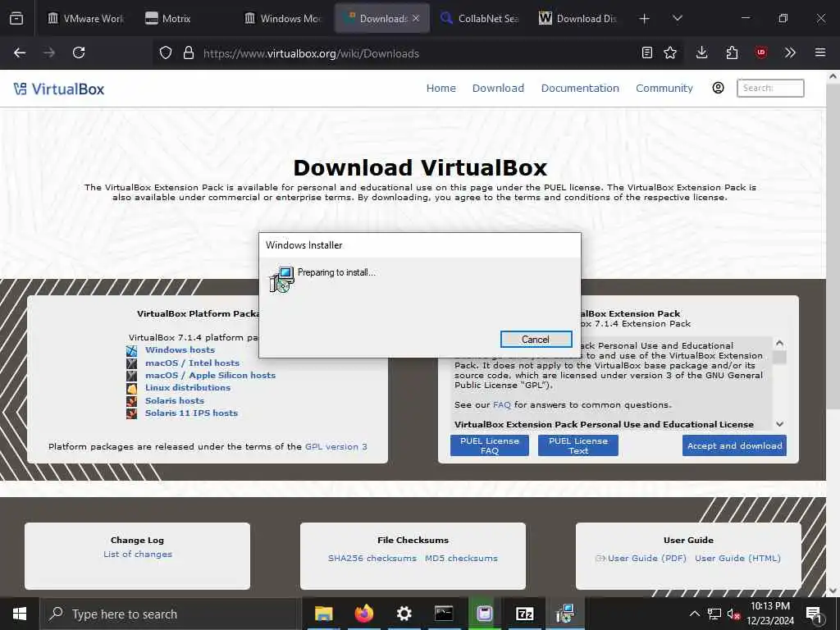The width and height of the screenshot is (840, 630).
Task: Click Accept and download button
Action: tap(734, 445)
